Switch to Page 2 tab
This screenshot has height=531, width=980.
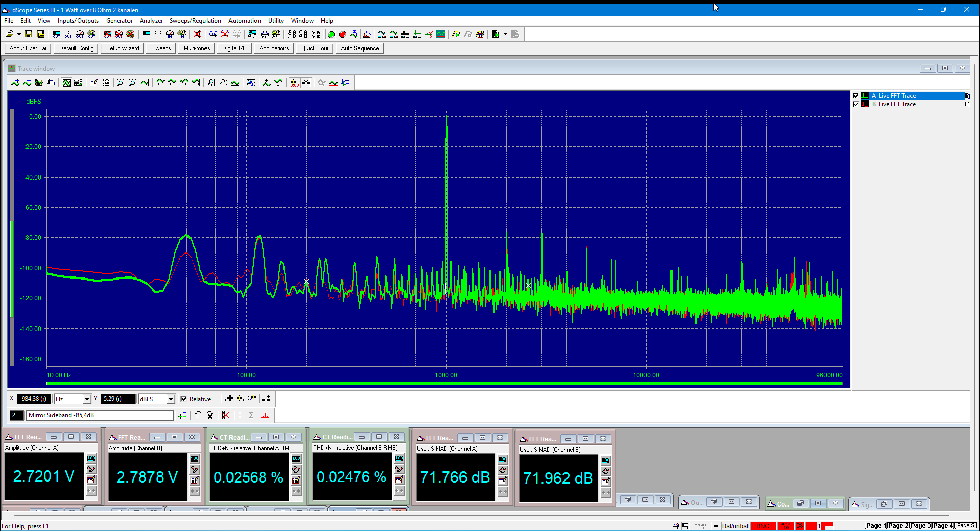[x=898, y=526]
